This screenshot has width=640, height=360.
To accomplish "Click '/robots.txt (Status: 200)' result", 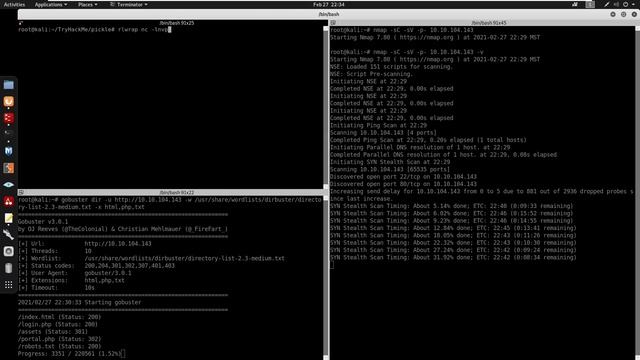I will coord(59,347).
